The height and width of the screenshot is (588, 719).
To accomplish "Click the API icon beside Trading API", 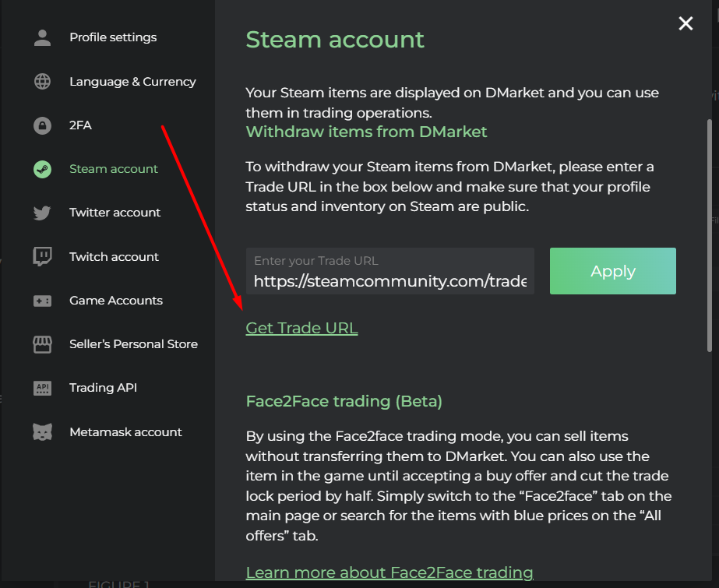I will pyautogui.click(x=42, y=387).
